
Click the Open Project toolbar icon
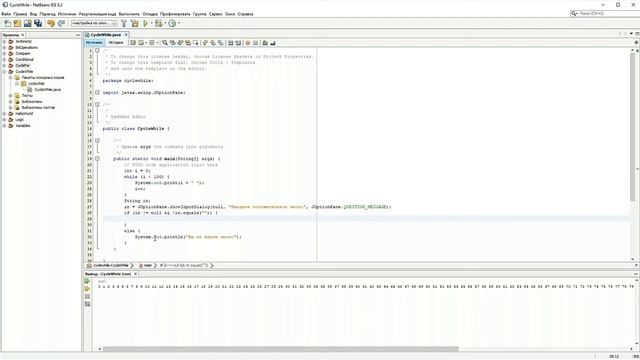coord(28,23)
